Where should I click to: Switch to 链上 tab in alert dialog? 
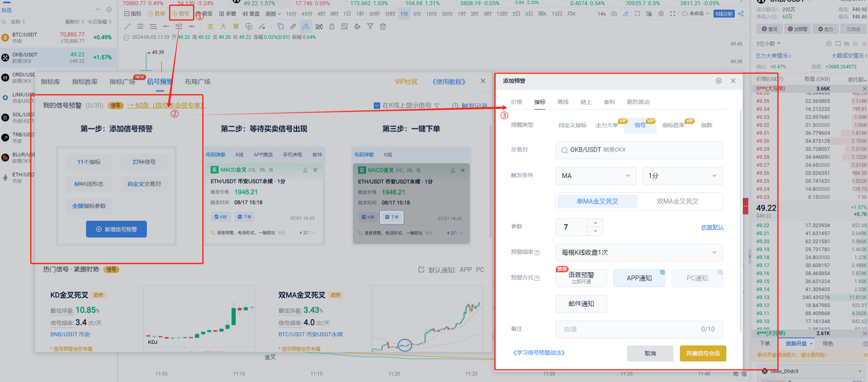click(x=586, y=102)
